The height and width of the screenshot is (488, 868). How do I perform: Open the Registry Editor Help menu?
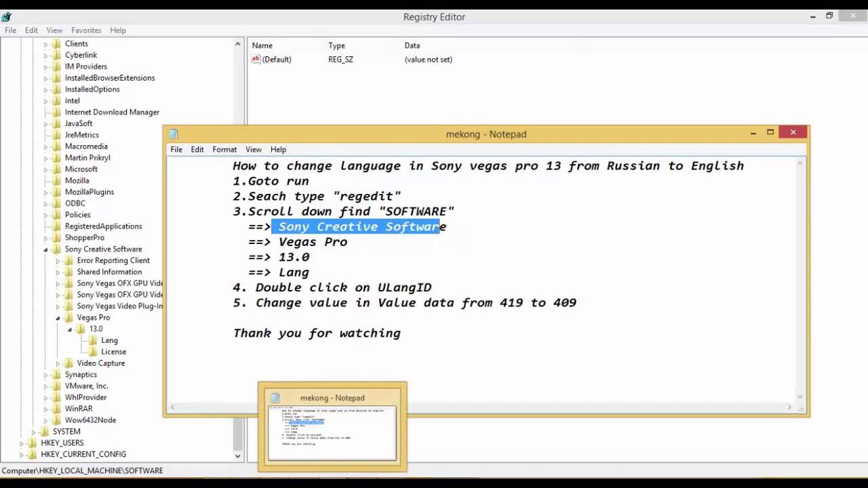(118, 30)
